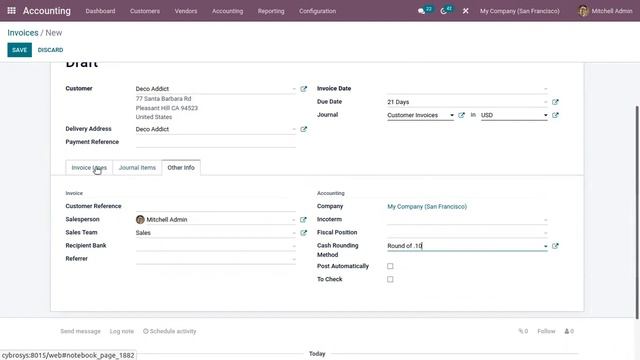Expand the Fiscal Position dropdown

(x=545, y=233)
